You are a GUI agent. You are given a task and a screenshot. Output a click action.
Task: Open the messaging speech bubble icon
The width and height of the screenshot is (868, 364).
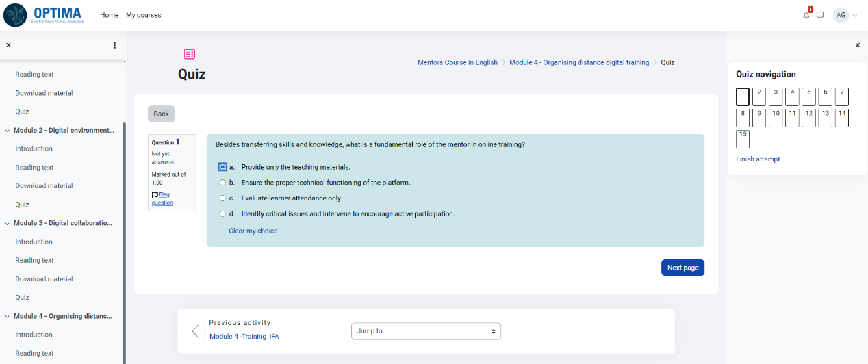[820, 15]
